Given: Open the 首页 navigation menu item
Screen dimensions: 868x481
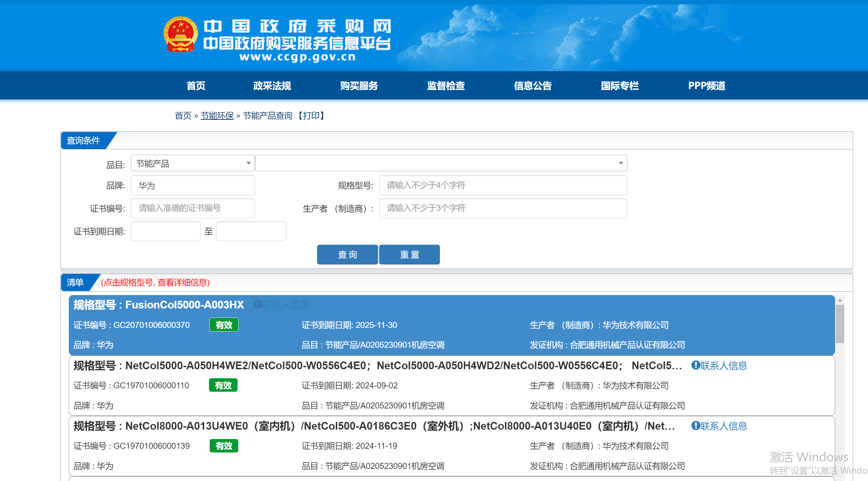Looking at the screenshot, I should click(x=196, y=86).
